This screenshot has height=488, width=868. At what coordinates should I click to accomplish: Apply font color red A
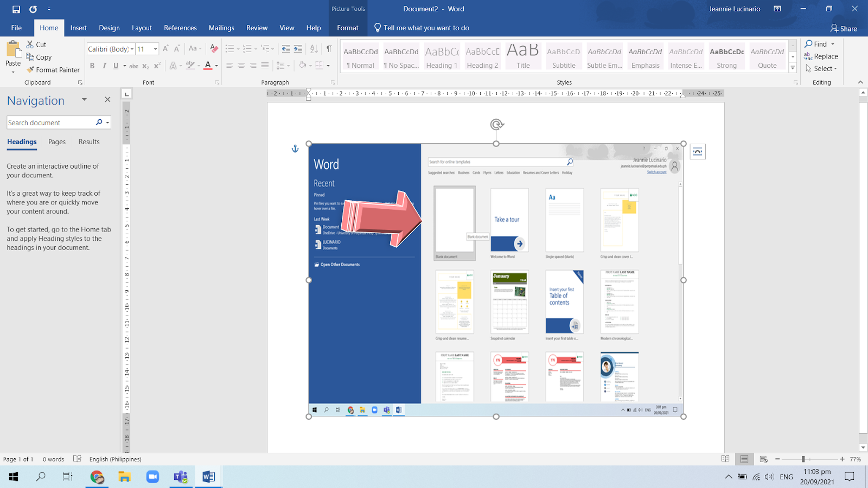click(x=208, y=66)
